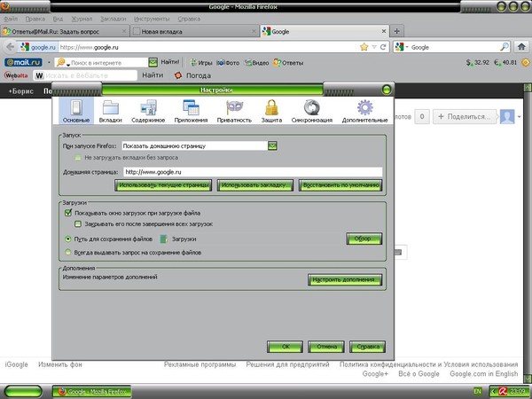The width and height of the screenshot is (532, 399).
Task: Select Всегда выдавать запрос radio button
Action: 68,252
